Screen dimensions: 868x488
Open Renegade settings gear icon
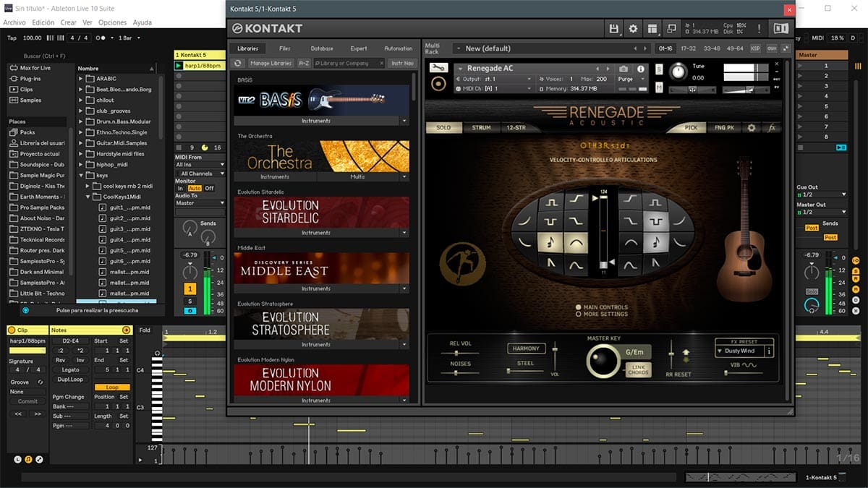point(752,127)
